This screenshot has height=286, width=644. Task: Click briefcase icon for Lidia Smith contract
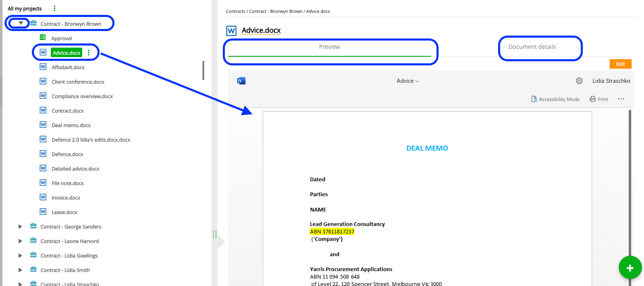click(x=33, y=269)
